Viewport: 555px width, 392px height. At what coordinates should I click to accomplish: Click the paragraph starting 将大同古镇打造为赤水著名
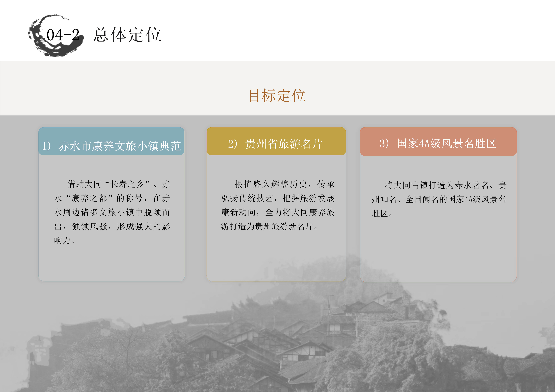pyautogui.click(x=439, y=199)
